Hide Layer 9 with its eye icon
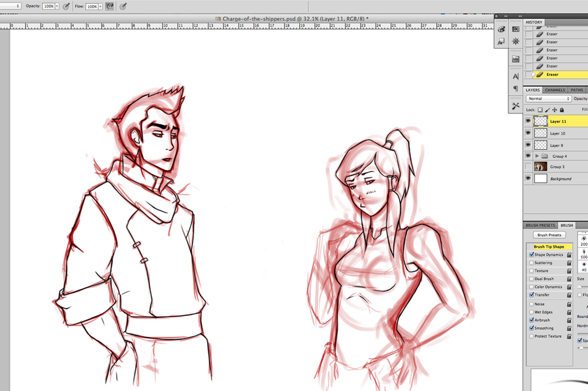588x391 pixels. [x=528, y=145]
